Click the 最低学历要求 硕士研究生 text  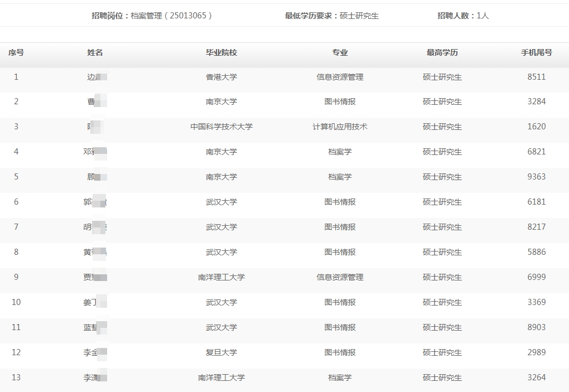(331, 16)
